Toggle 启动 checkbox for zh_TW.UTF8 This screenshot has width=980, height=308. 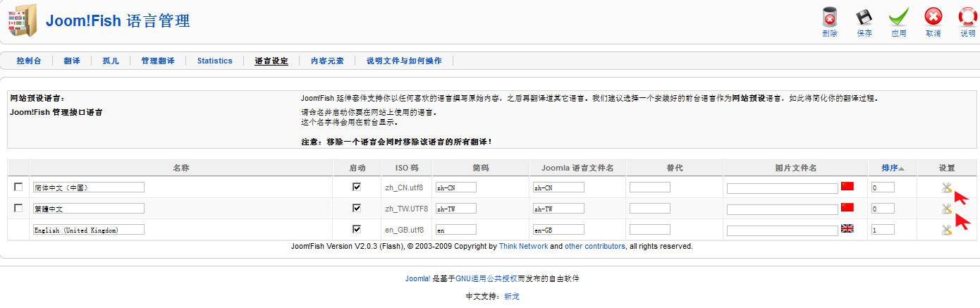[357, 208]
